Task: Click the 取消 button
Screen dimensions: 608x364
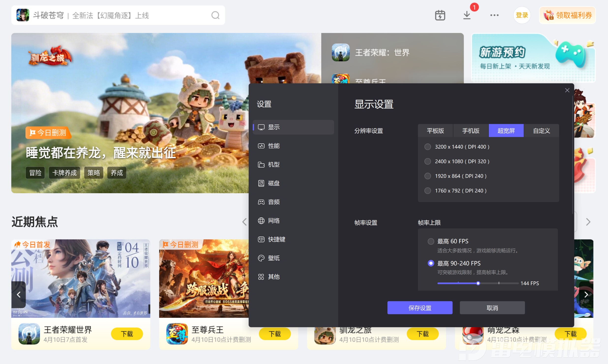Action: pos(492,308)
